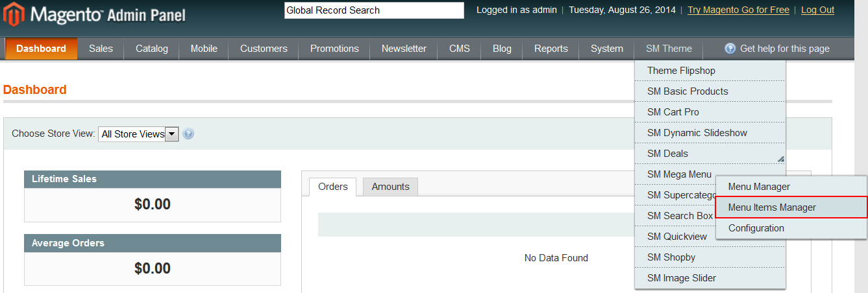Image resolution: width=868 pixels, height=293 pixels.
Task: Open the Catalog menu
Action: click(x=152, y=49)
